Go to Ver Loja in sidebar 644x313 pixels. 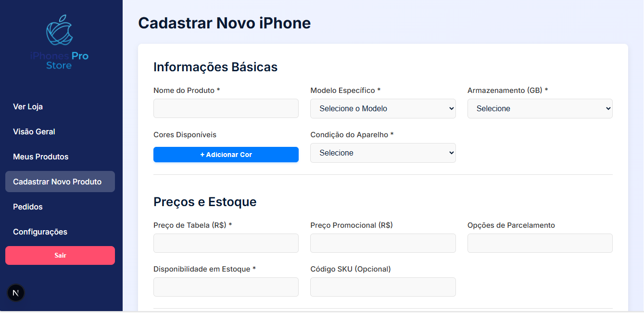(28, 106)
